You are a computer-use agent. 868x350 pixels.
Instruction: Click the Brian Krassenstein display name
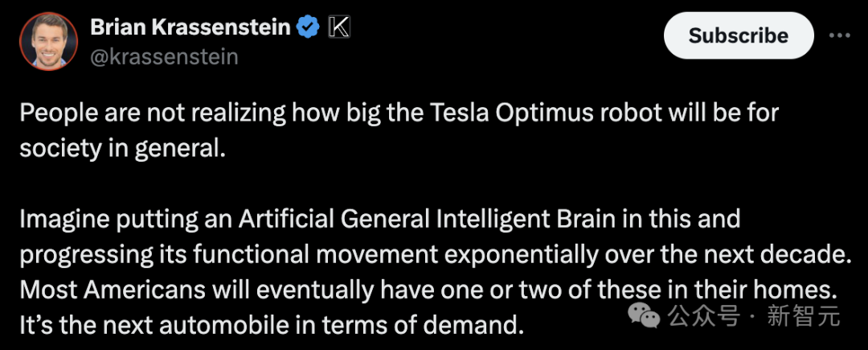pos(190,28)
